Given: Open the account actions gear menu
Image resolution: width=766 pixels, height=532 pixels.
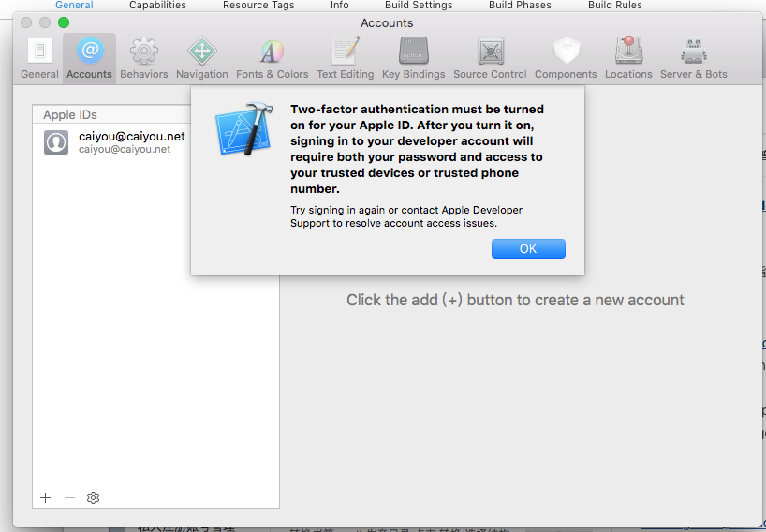Looking at the screenshot, I should [x=93, y=497].
